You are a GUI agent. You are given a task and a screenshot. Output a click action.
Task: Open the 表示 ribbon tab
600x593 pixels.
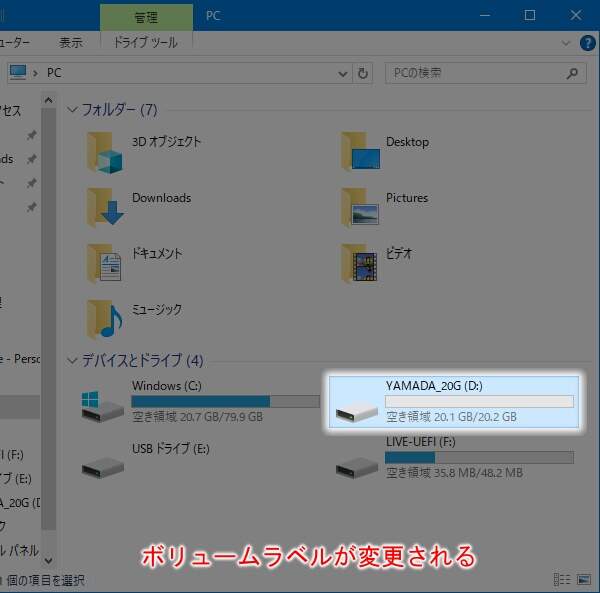click(x=71, y=42)
